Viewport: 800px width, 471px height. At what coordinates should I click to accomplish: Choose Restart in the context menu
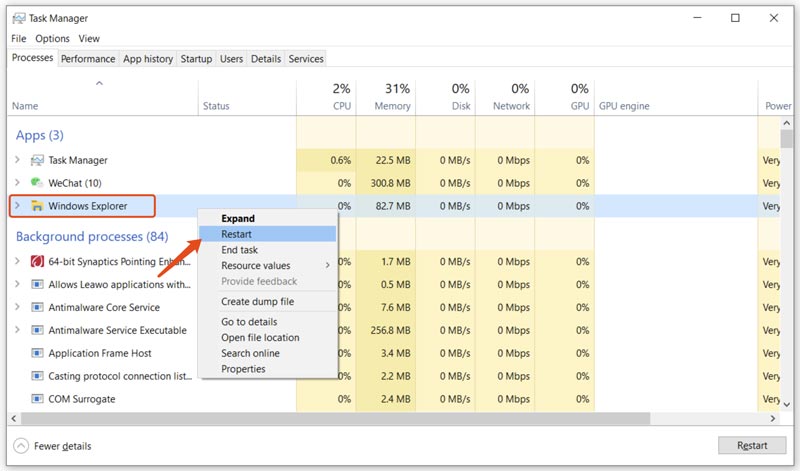point(268,234)
